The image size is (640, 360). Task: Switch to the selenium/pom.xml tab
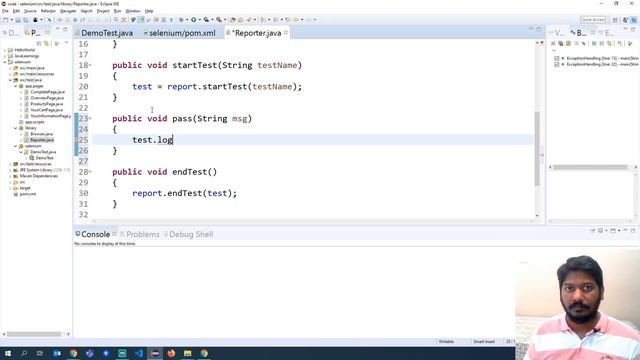pos(182,33)
